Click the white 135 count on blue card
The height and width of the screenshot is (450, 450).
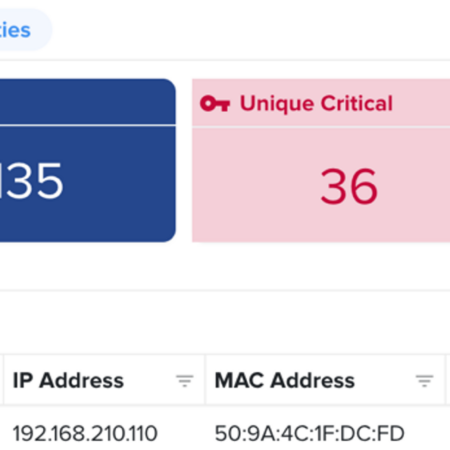(x=32, y=181)
